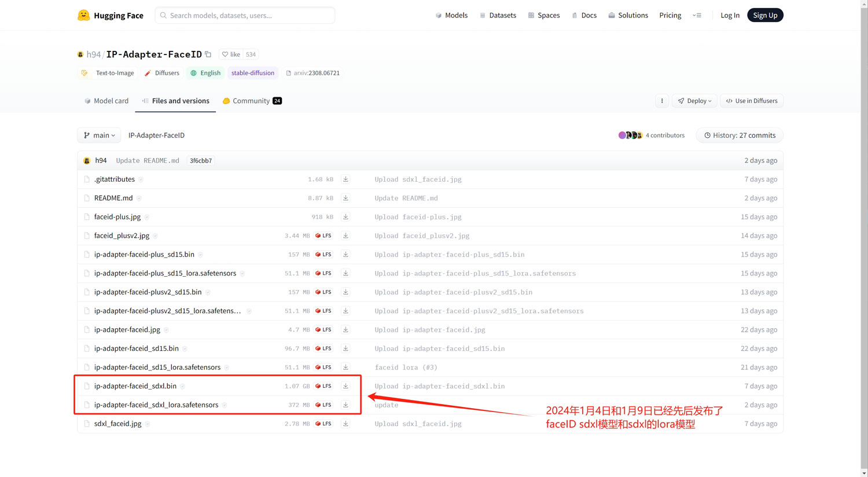
Task: Download ip-adapter-faceid_sd15_lora.safetensors file
Action: click(x=345, y=368)
